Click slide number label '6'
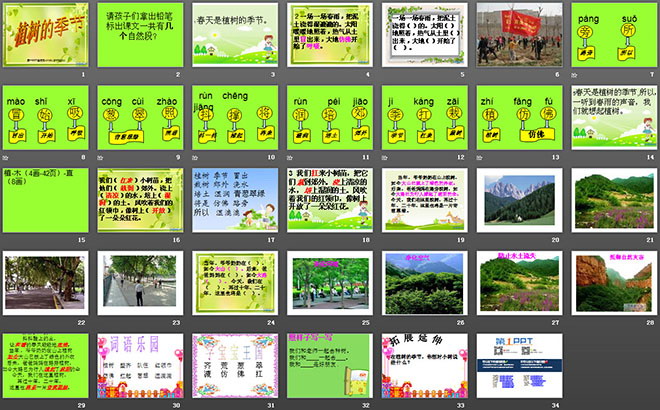Screen dimensions: 660x410 (x=557, y=75)
